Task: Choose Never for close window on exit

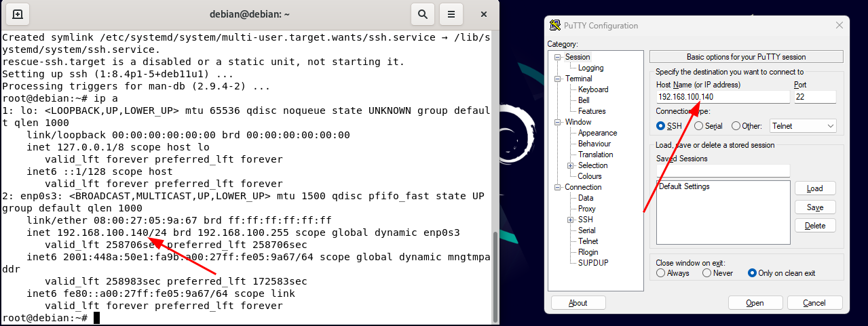Action: pyautogui.click(x=706, y=273)
